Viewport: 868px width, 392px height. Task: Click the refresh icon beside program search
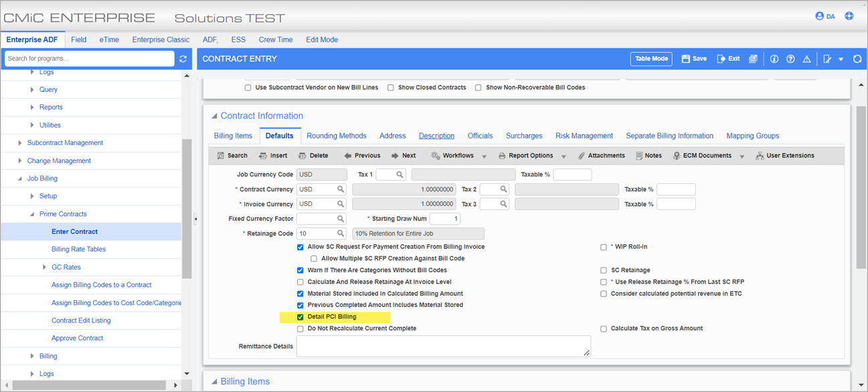(183, 59)
